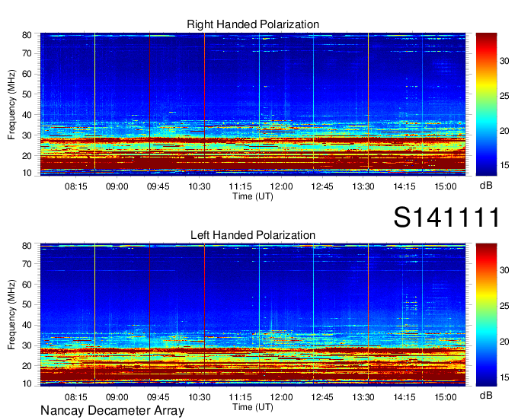Click the "20" frequency tick of the Right Handed plot
Image resolution: width=518 pixels, height=420 pixels.
[x=27, y=156]
